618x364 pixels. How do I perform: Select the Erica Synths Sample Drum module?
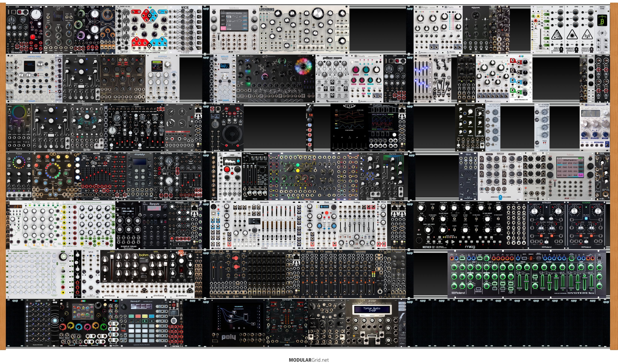coord(128,225)
